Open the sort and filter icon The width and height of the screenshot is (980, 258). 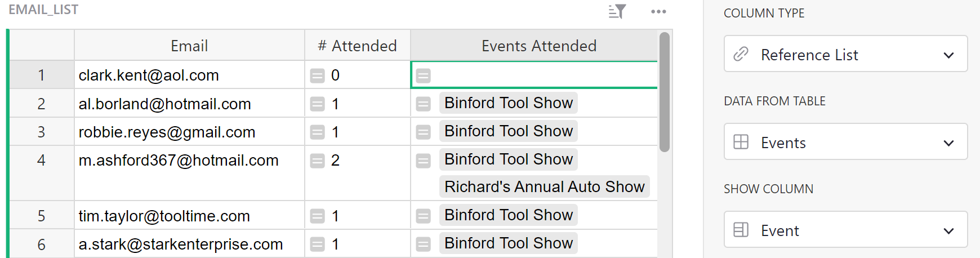tap(617, 11)
